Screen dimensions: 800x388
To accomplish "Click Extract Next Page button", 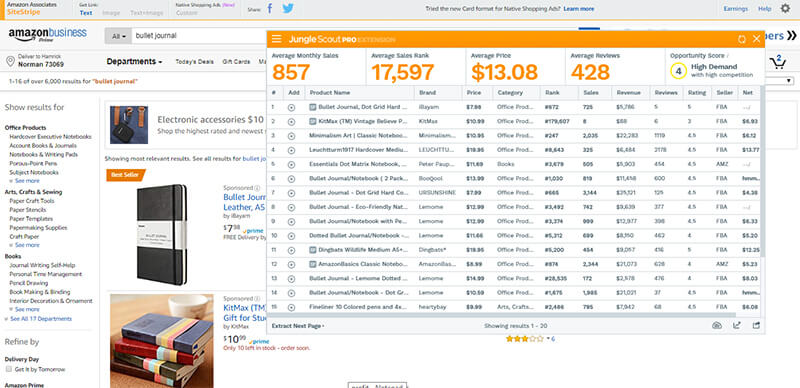I will point(297,326).
